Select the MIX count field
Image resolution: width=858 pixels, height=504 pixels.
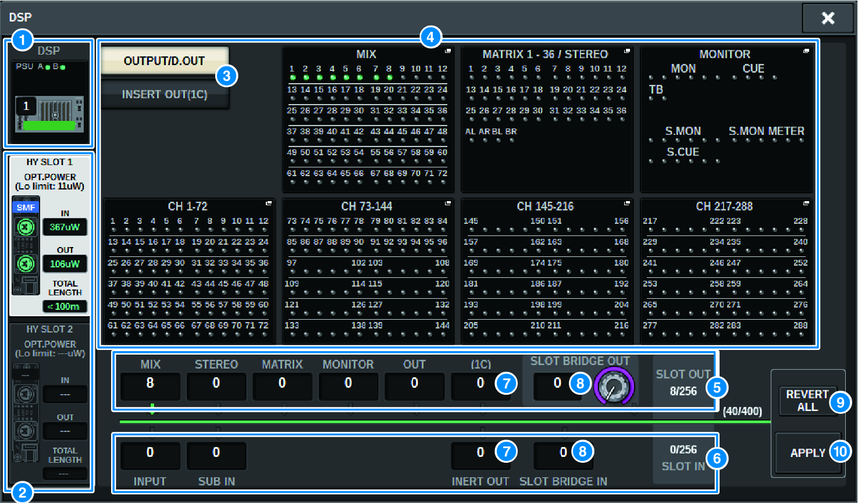point(150,384)
